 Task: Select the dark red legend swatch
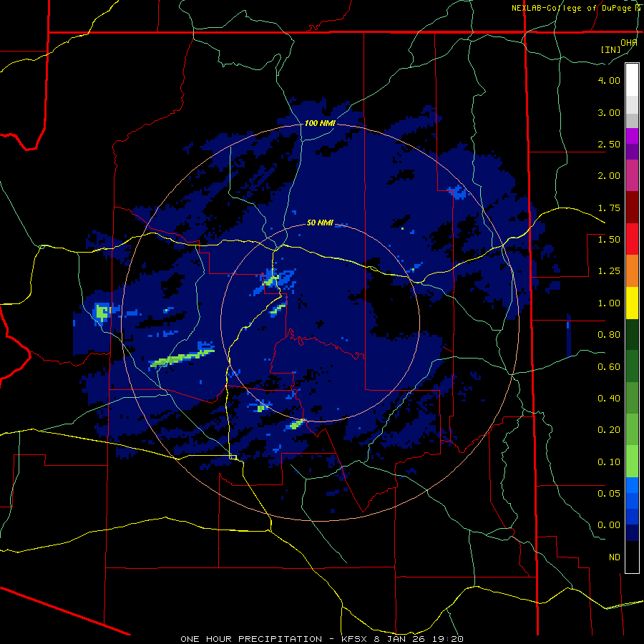click(x=632, y=208)
